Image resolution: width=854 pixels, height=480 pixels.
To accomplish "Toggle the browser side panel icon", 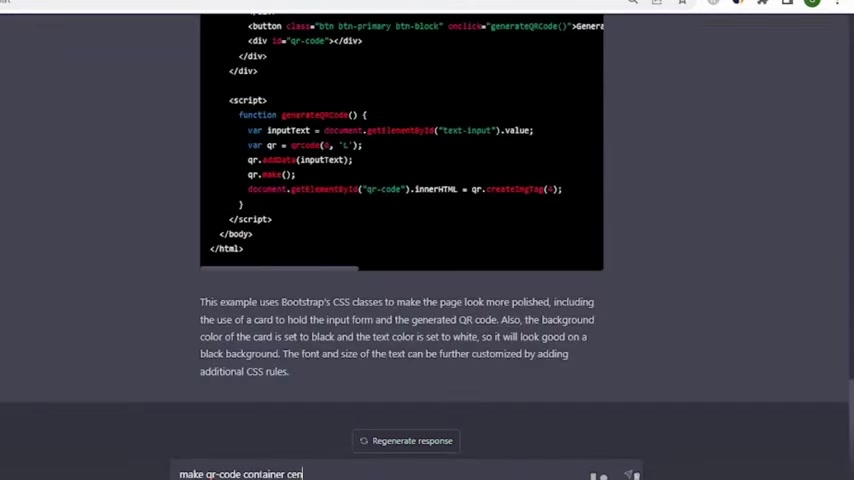I will [x=788, y=2].
